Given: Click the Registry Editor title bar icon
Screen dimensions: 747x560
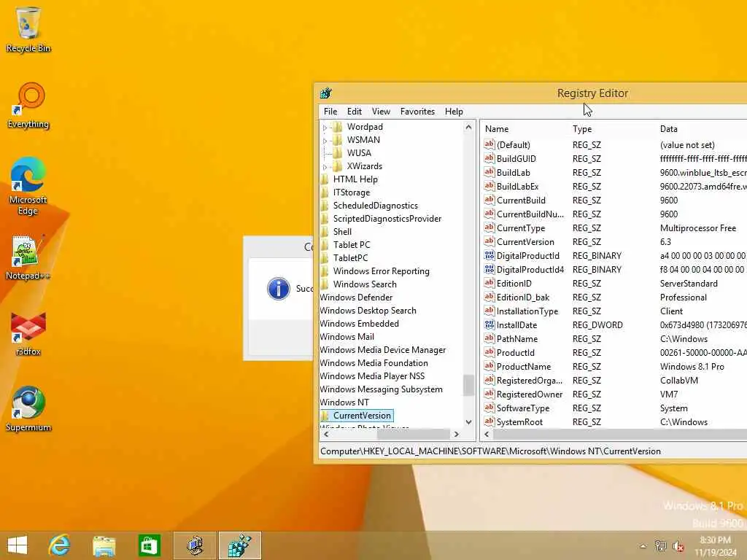Looking at the screenshot, I should [x=326, y=93].
